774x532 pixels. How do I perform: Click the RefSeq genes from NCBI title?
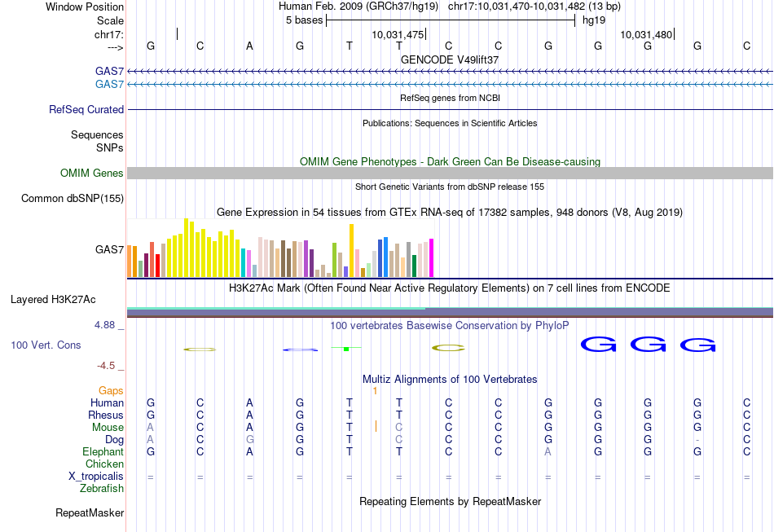point(451,98)
